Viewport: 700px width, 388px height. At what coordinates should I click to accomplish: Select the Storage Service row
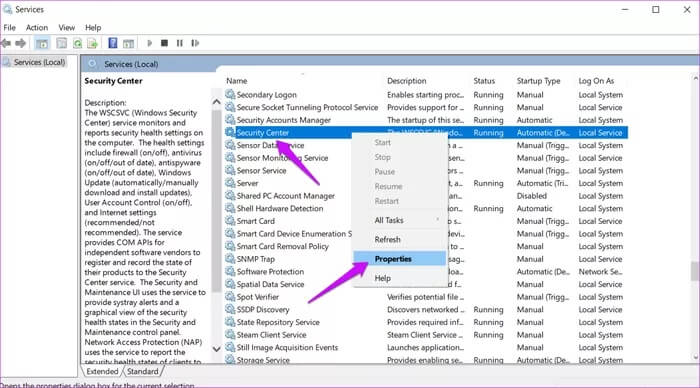pos(426,359)
